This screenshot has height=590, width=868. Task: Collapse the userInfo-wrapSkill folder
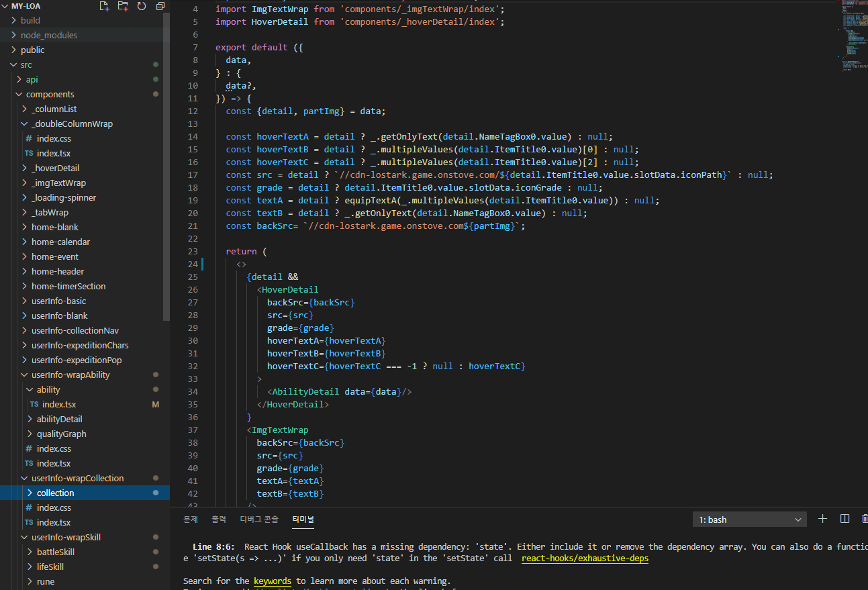point(83,537)
